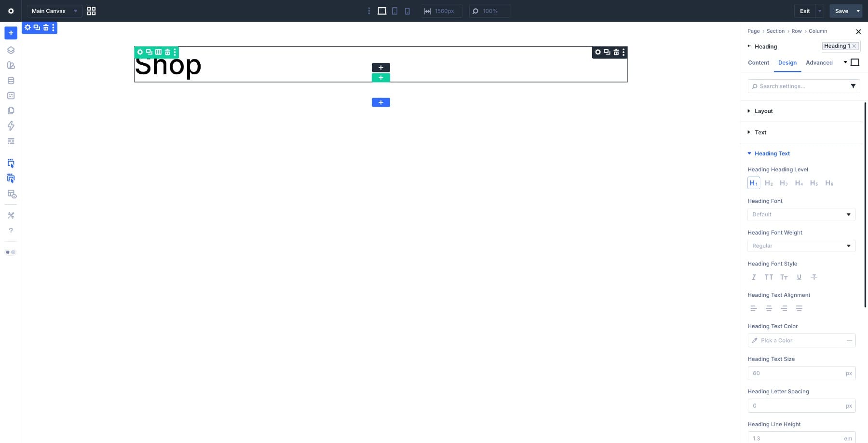The height and width of the screenshot is (443, 868).
Task: Click the help question mark icon
Action: (x=11, y=231)
